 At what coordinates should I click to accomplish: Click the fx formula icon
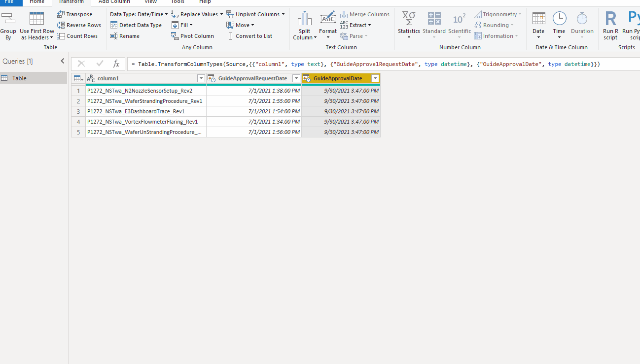pos(116,64)
